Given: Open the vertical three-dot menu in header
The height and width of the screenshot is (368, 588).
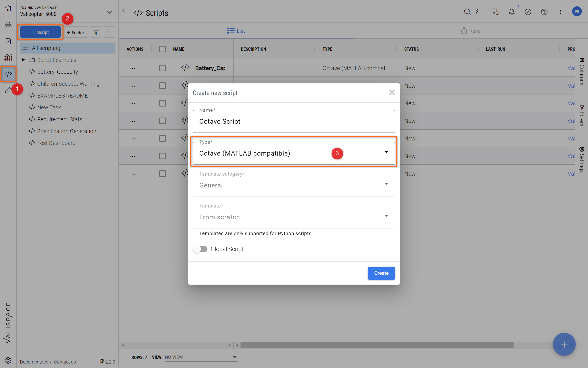Looking at the screenshot, I should [561, 12].
